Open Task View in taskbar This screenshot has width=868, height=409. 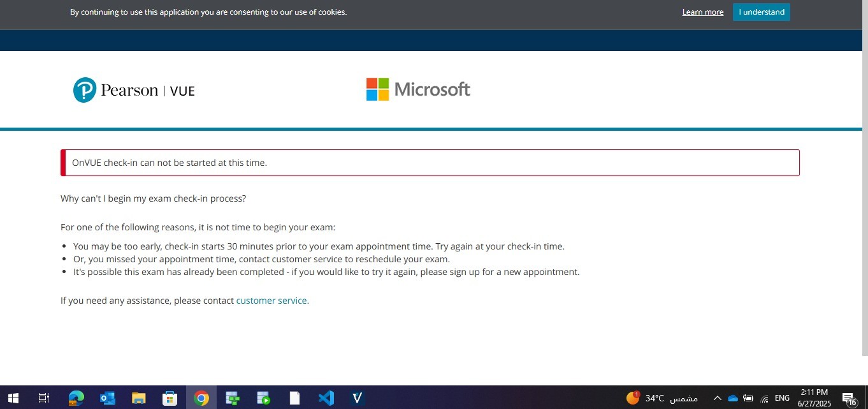(44, 398)
